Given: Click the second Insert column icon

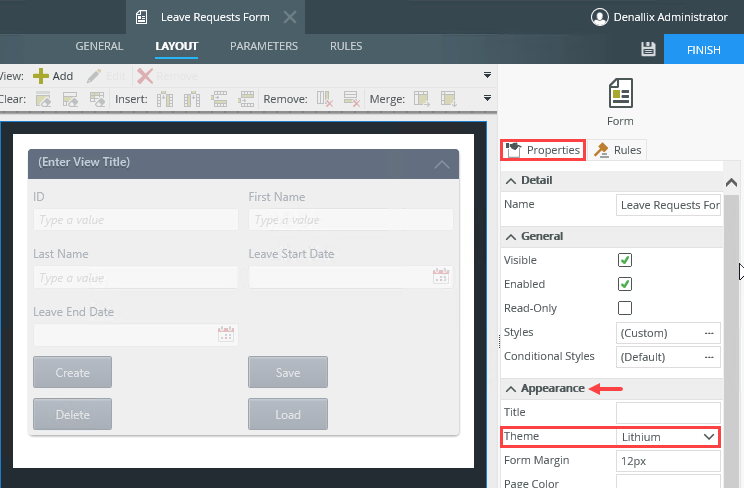Looking at the screenshot, I should coord(192,99).
